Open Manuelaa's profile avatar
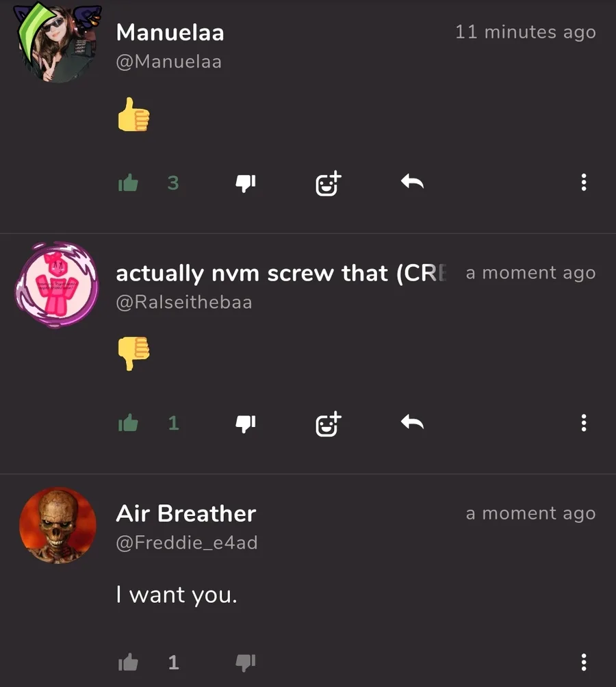Viewport: 616px width, 687px height. [x=57, y=43]
